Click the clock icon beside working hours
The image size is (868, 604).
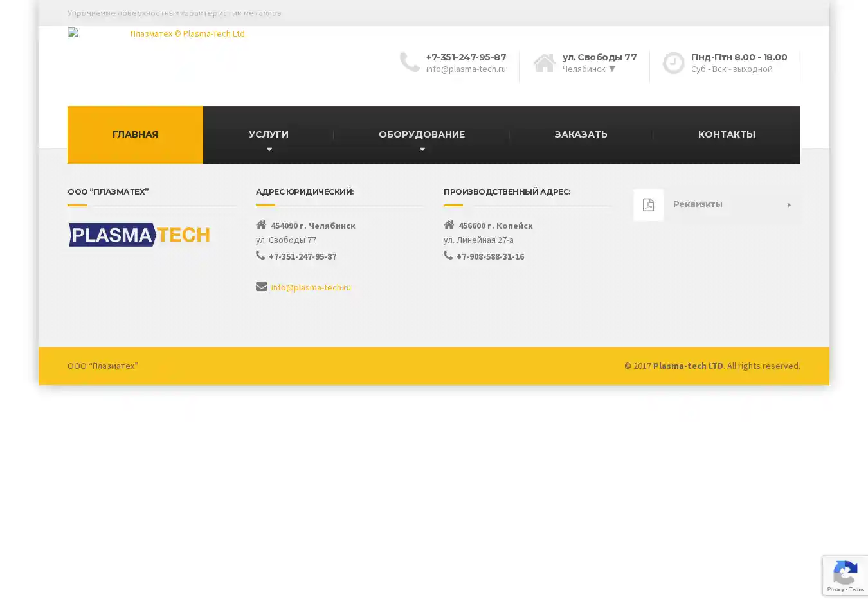coord(673,63)
